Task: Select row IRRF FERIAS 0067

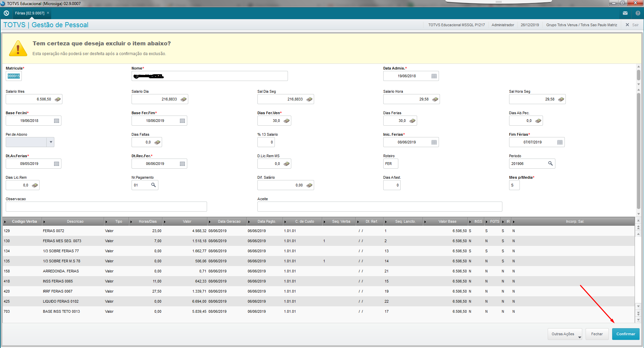Action: (x=318, y=292)
